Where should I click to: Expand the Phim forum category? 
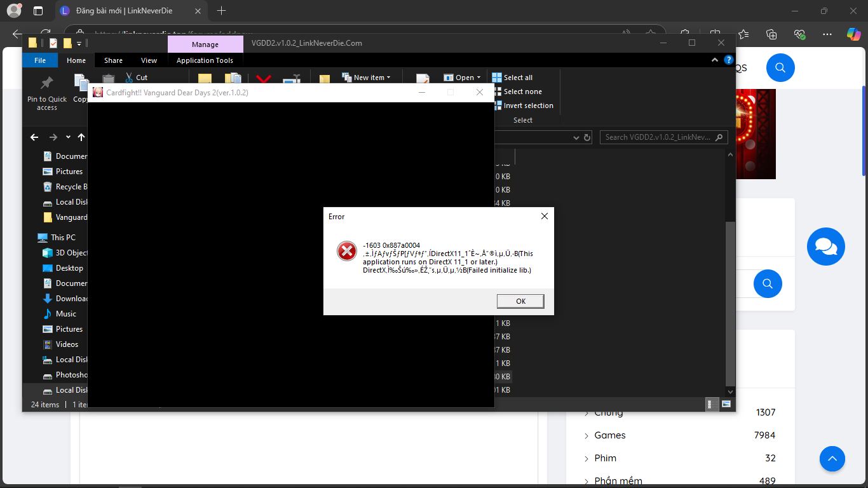point(587,458)
